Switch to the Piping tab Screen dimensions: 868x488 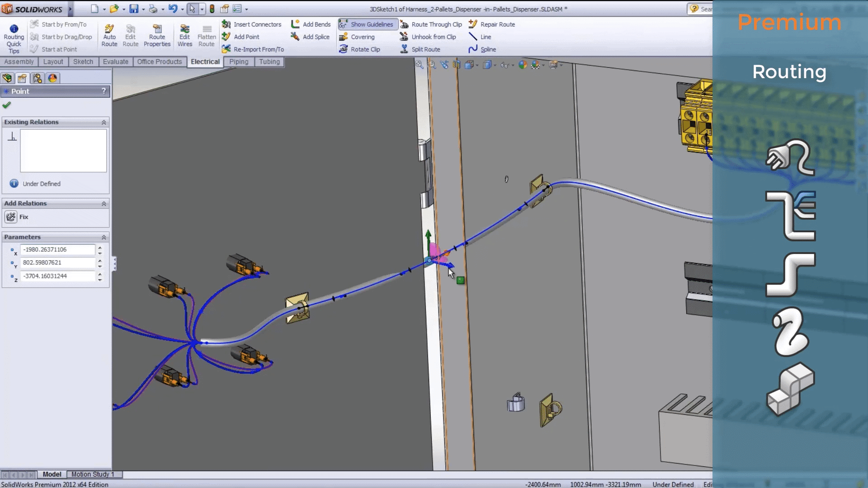pyautogui.click(x=239, y=62)
